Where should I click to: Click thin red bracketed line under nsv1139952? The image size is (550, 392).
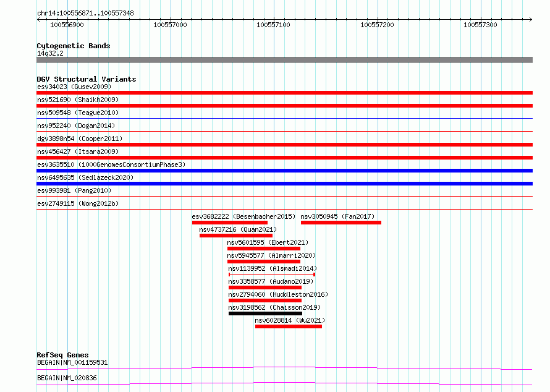coord(272,275)
